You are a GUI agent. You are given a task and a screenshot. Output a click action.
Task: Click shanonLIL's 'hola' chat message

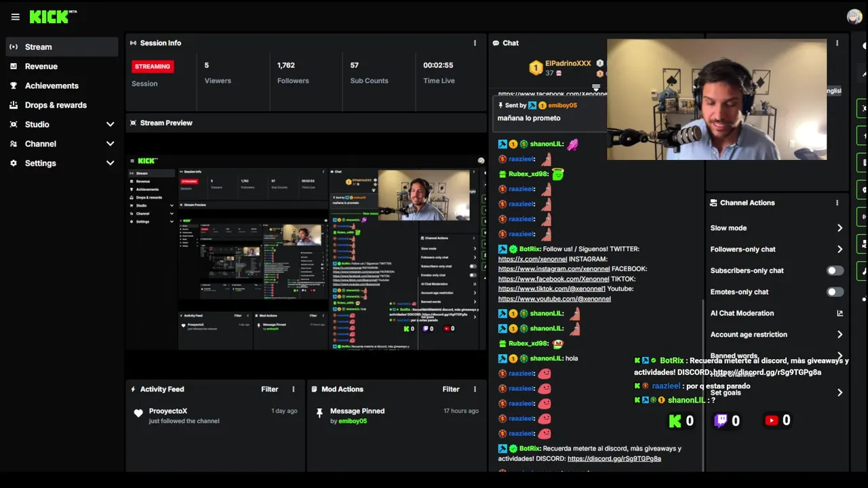point(571,359)
